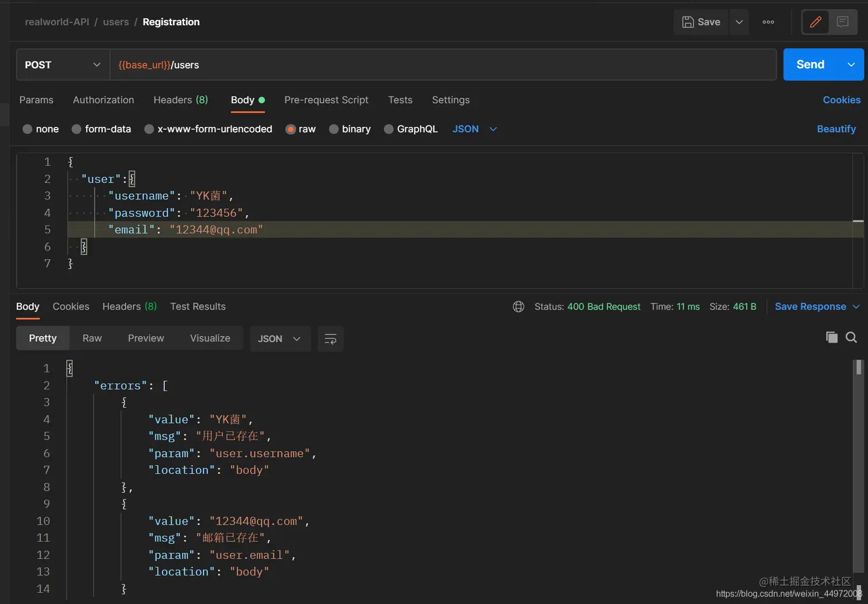The width and height of the screenshot is (868, 604).
Task: Click the globe network icon near Status
Action: coord(518,306)
